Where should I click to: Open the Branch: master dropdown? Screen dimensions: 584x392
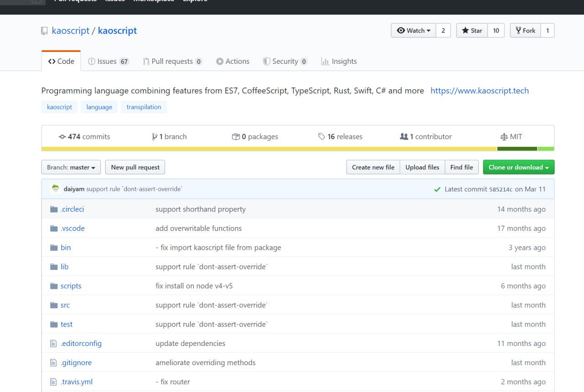click(71, 167)
